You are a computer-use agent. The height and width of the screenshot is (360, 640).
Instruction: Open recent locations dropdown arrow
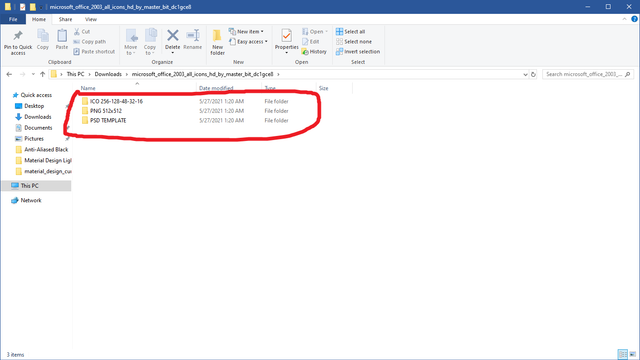tap(33, 74)
